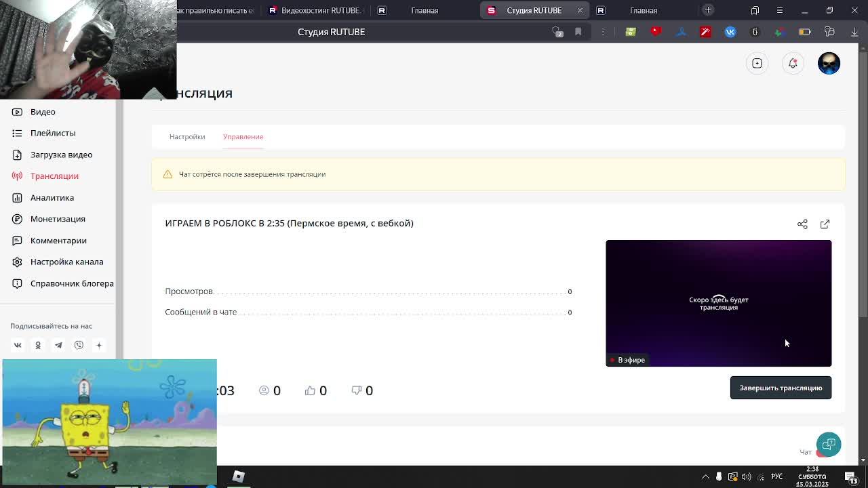Click the Видео play icon in sidebar

click(17, 112)
